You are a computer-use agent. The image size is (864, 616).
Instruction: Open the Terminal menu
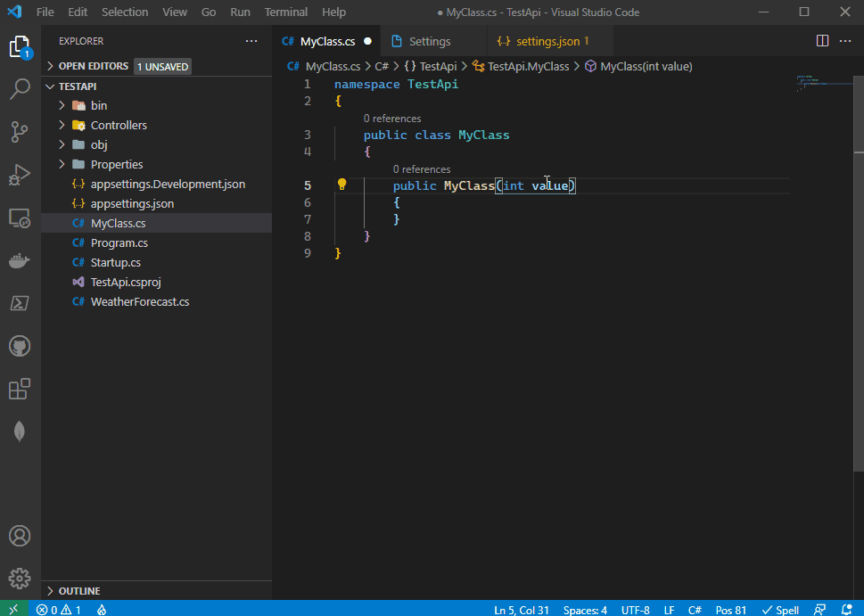tap(285, 12)
